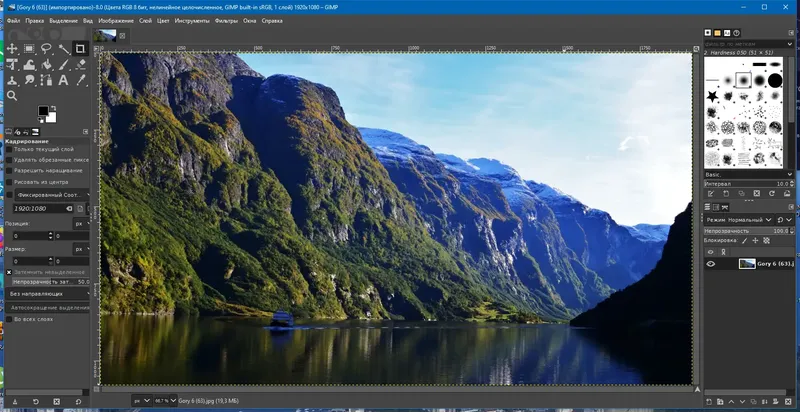
Task: Select the Crop tool
Action: tap(80, 49)
